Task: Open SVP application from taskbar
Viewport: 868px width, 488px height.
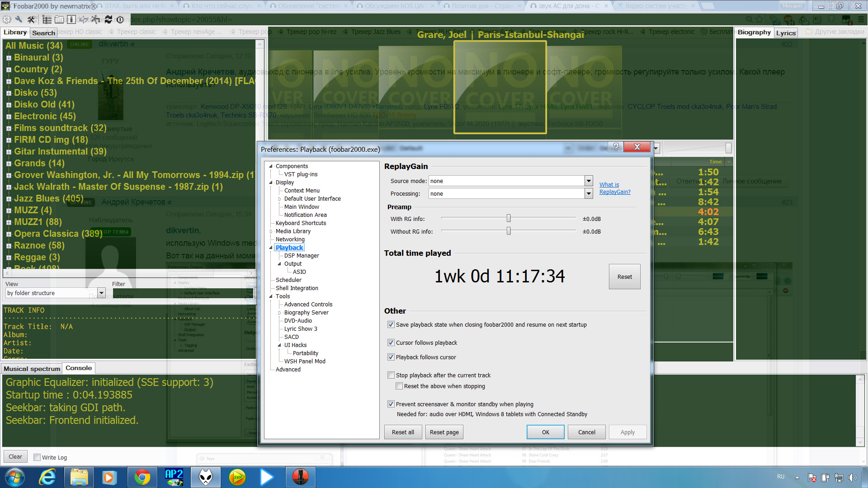Action: pyautogui.click(x=237, y=477)
